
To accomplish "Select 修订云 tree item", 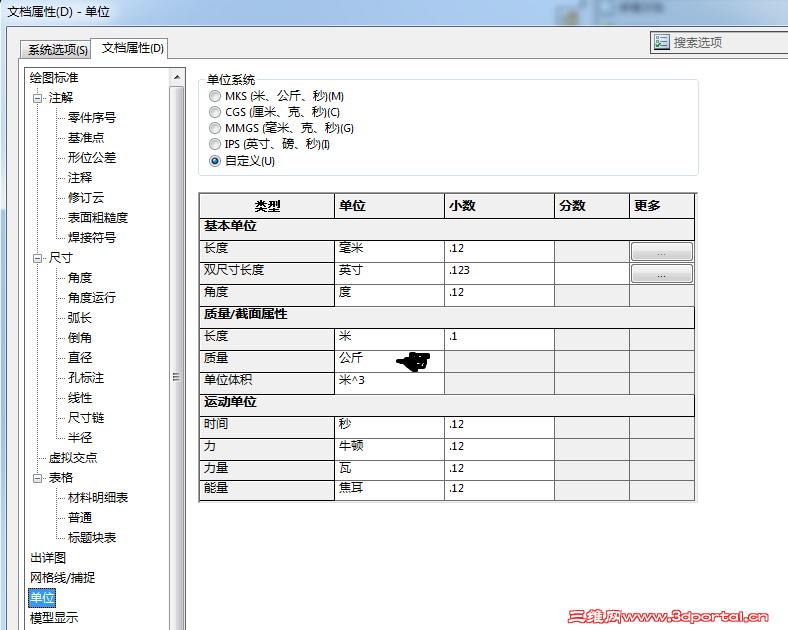I will (x=86, y=198).
